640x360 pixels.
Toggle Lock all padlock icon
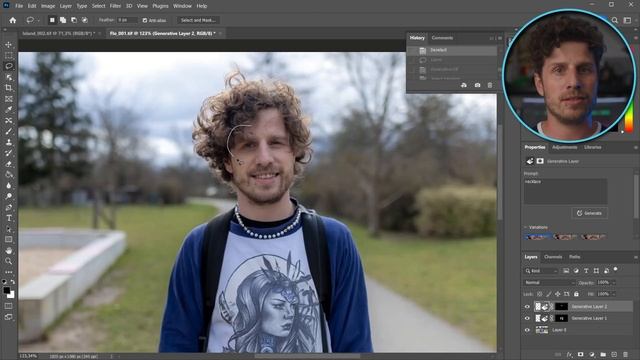point(576,294)
